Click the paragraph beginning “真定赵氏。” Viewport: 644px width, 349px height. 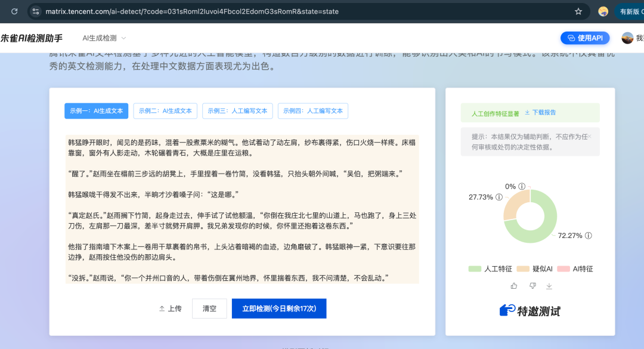(242, 221)
